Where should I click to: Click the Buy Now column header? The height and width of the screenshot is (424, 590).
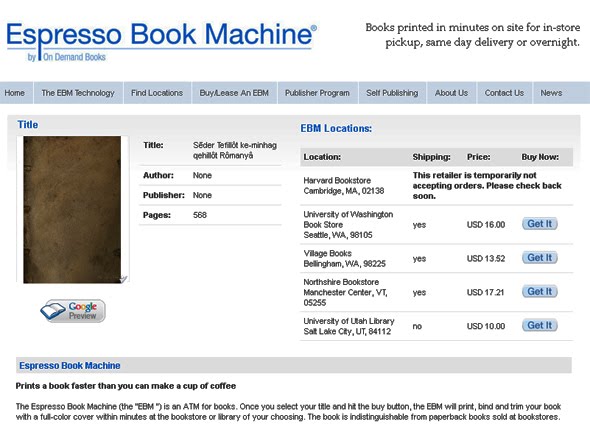click(x=540, y=157)
